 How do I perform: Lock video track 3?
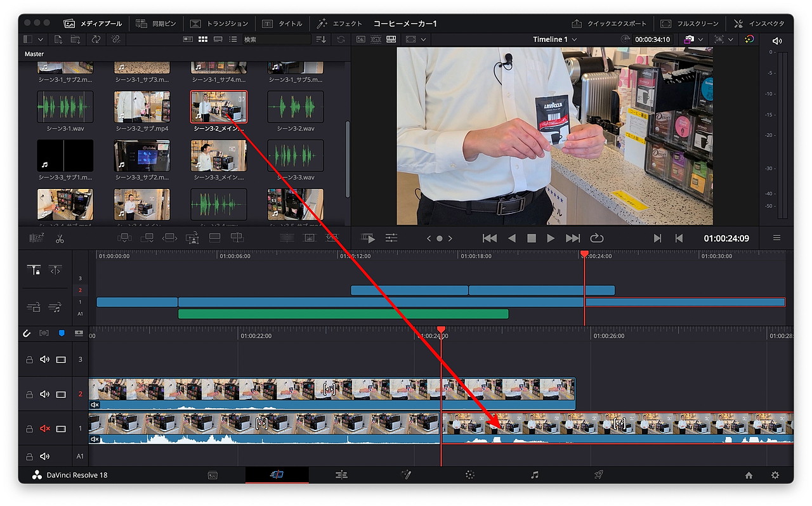(29, 360)
